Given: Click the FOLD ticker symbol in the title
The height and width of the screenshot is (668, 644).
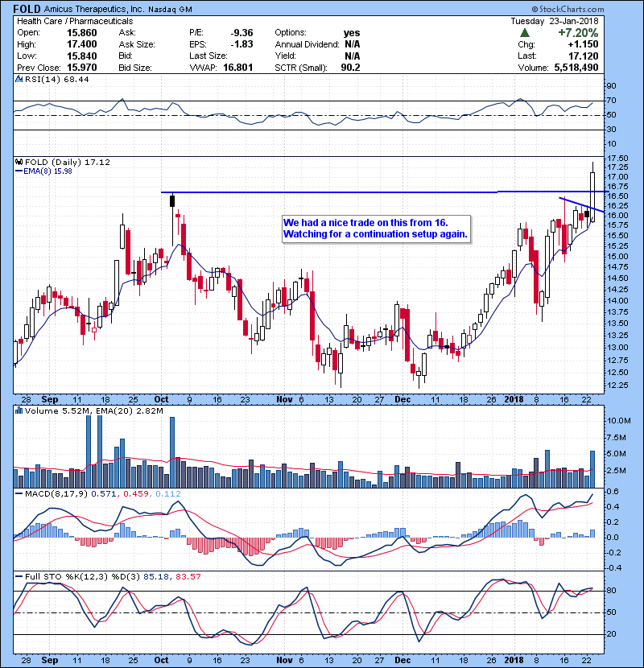Looking at the screenshot, I should point(27,9).
